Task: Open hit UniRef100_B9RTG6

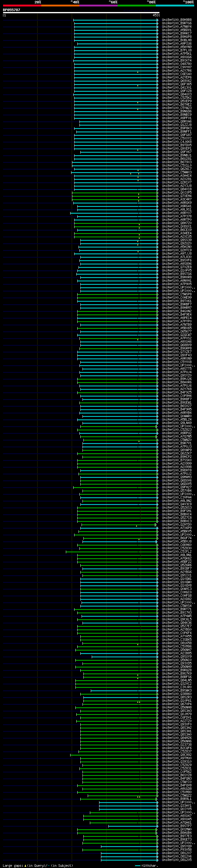Action: 177,23
